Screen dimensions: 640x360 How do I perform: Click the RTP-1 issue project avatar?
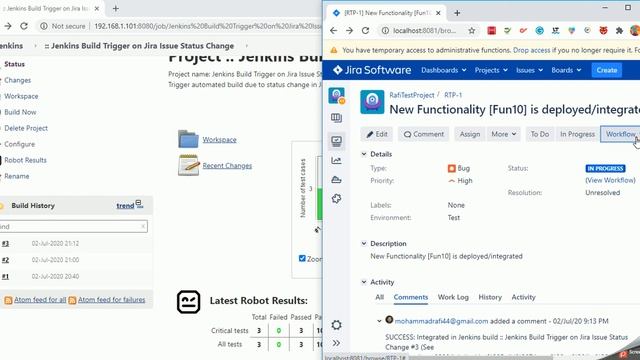[x=372, y=102]
